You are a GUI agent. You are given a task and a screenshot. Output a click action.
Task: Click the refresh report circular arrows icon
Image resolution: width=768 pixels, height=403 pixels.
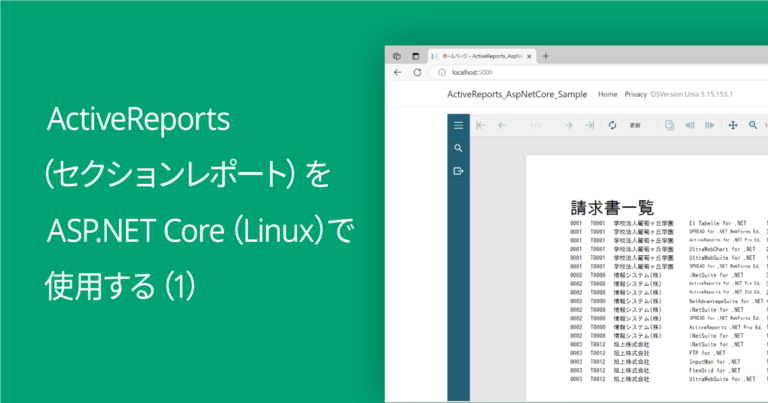pyautogui.click(x=612, y=125)
